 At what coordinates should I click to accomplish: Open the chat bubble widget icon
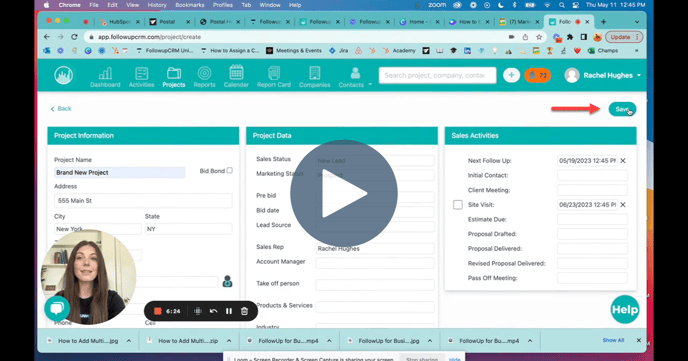(x=57, y=308)
